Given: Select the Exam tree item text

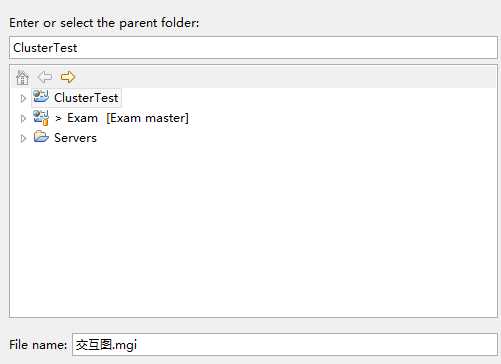Looking at the screenshot, I should click(82, 118).
